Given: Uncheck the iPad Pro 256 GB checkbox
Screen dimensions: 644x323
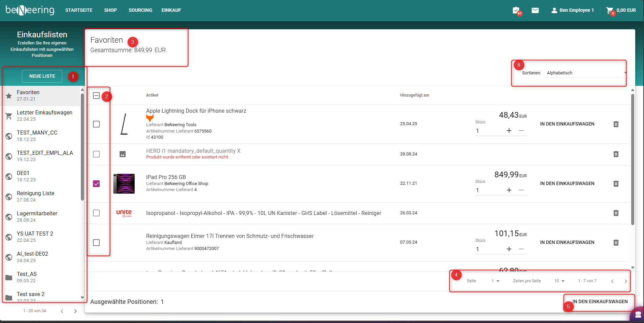Looking at the screenshot, I should [96, 184].
